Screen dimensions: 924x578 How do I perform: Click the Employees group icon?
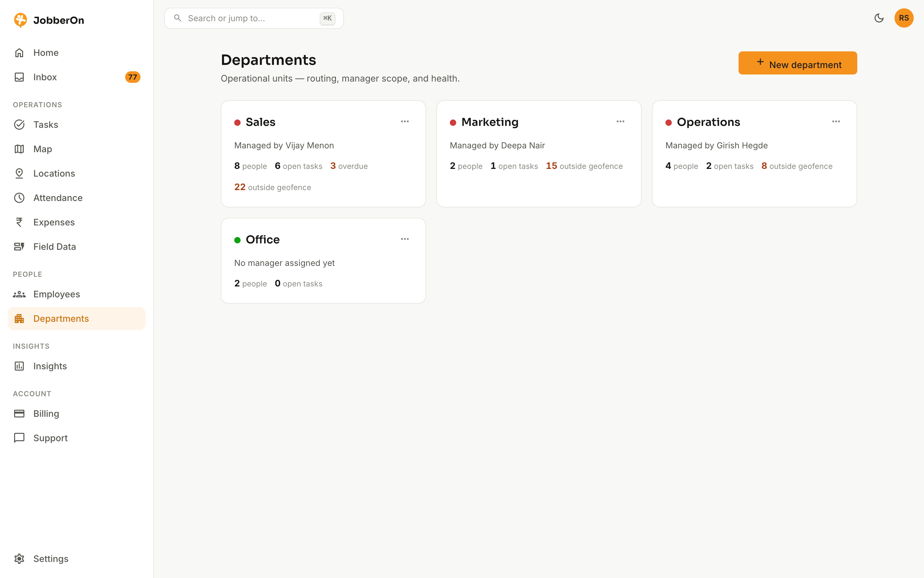[19, 294]
